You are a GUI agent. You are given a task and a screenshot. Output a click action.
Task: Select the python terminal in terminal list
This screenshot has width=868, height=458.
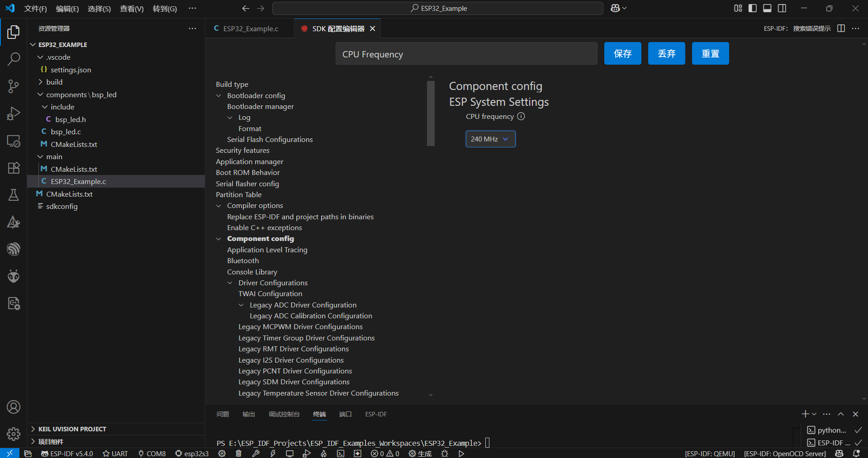831,430
